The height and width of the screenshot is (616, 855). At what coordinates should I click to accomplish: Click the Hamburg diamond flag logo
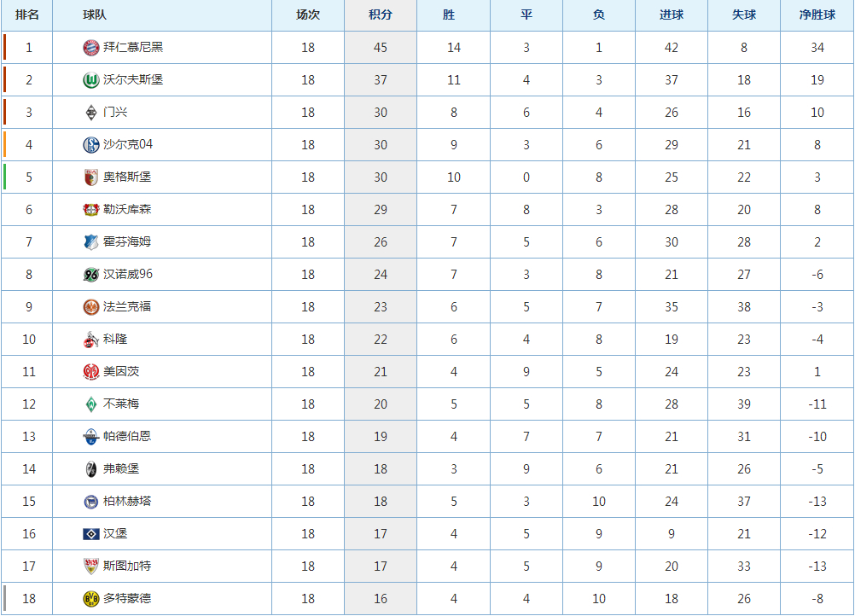pyautogui.click(x=91, y=534)
